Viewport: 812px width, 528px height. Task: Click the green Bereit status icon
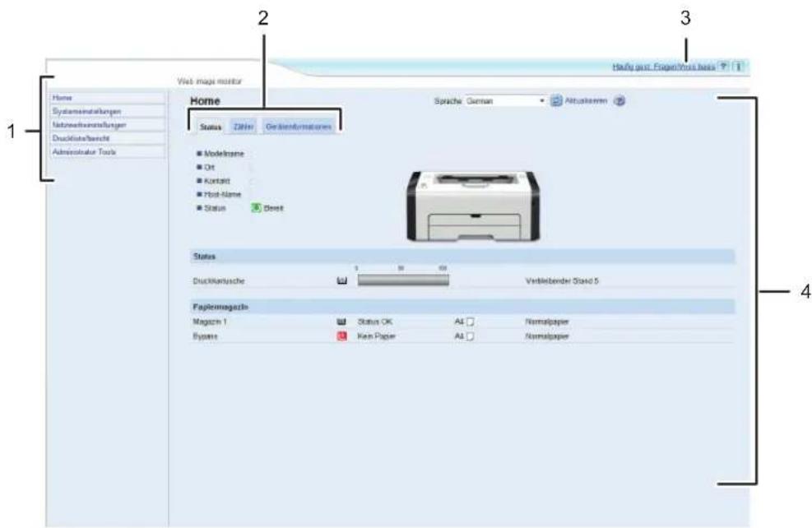click(256, 207)
